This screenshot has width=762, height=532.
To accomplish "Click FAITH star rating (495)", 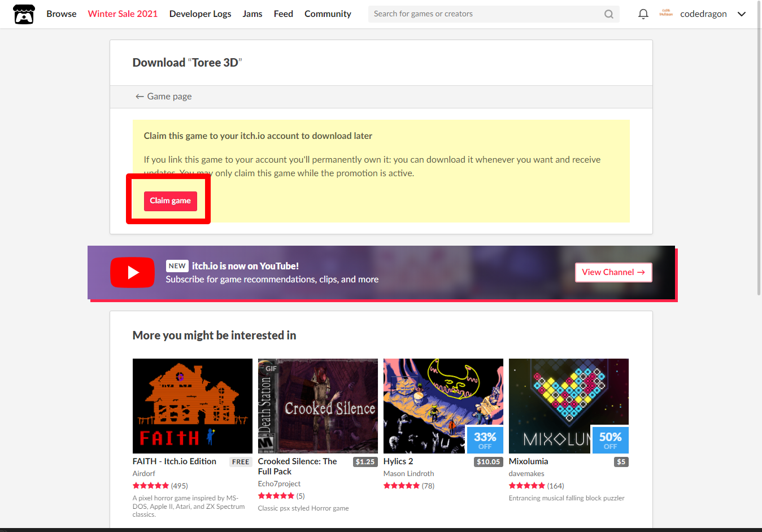I will point(160,486).
